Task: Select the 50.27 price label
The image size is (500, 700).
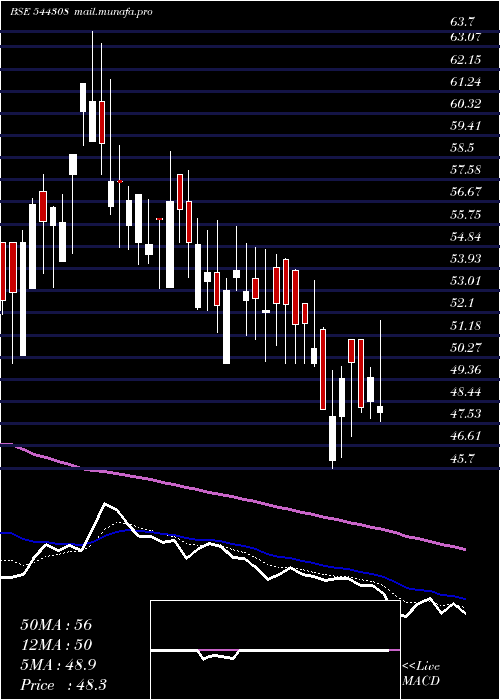Action: (x=466, y=347)
